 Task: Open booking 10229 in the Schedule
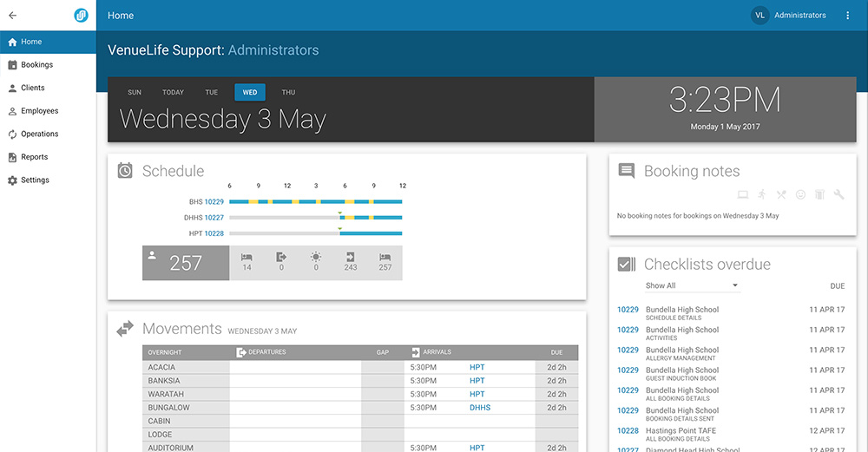(x=214, y=202)
